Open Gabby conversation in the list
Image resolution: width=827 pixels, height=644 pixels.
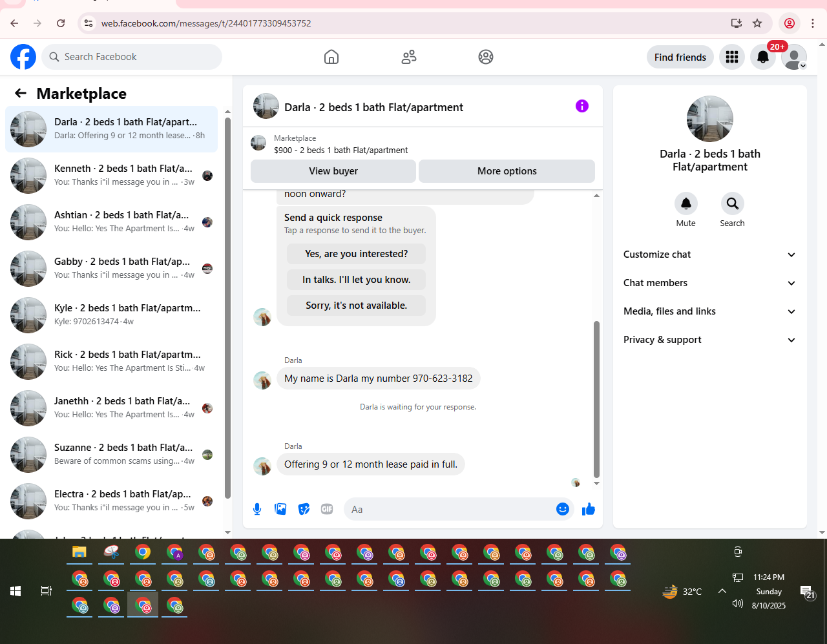pos(111,269)
